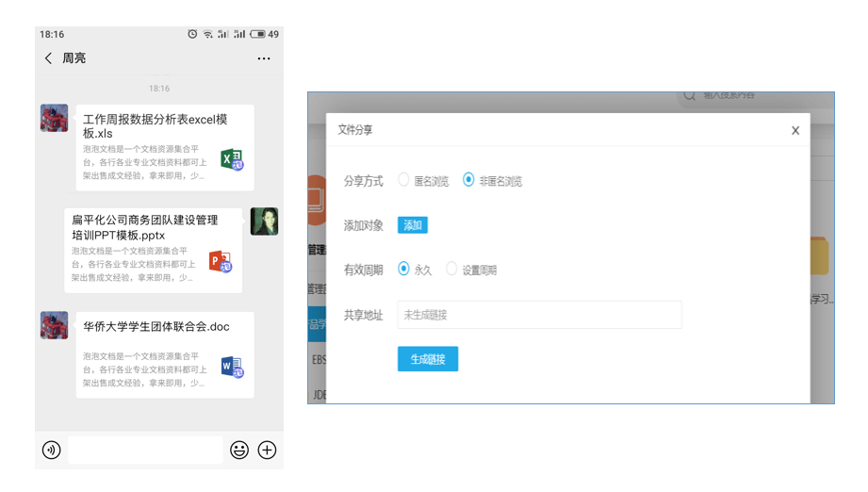Tap the voice input icon
Screen dimensions: 868x492
click(52, 450)
